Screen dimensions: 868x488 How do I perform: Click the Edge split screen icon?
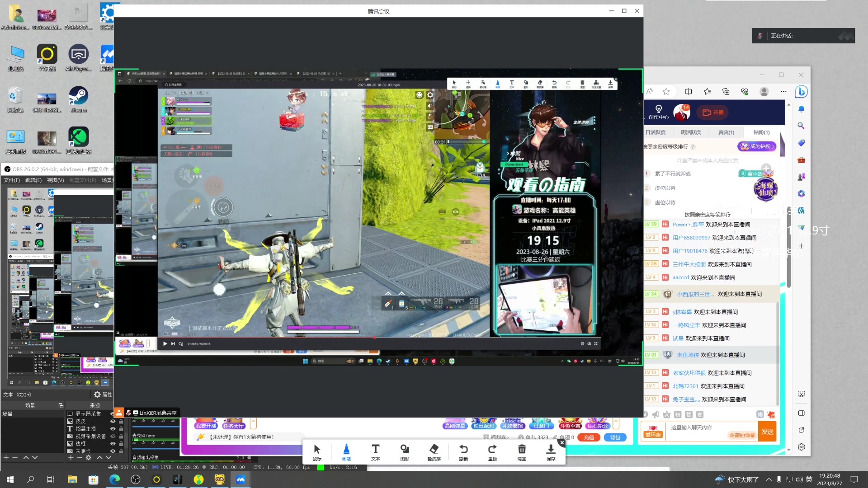(688, 92)
